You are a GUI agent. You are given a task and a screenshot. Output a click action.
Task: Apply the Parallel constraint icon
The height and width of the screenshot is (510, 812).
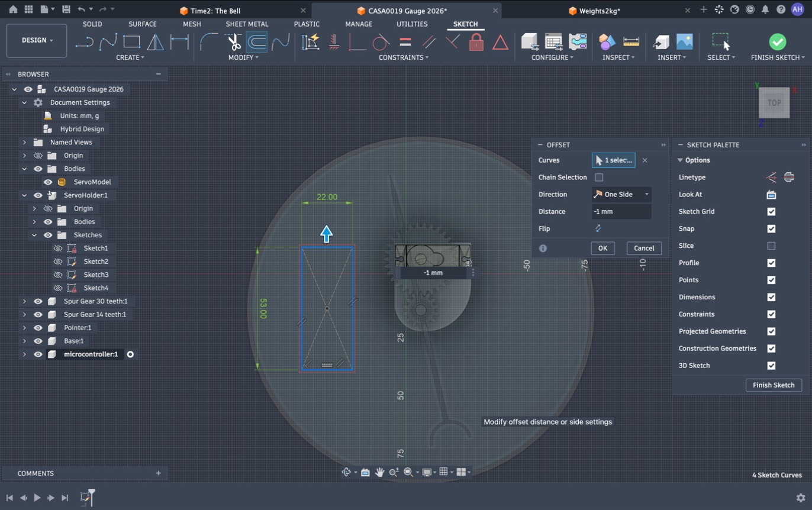click(x=429, y=42)
